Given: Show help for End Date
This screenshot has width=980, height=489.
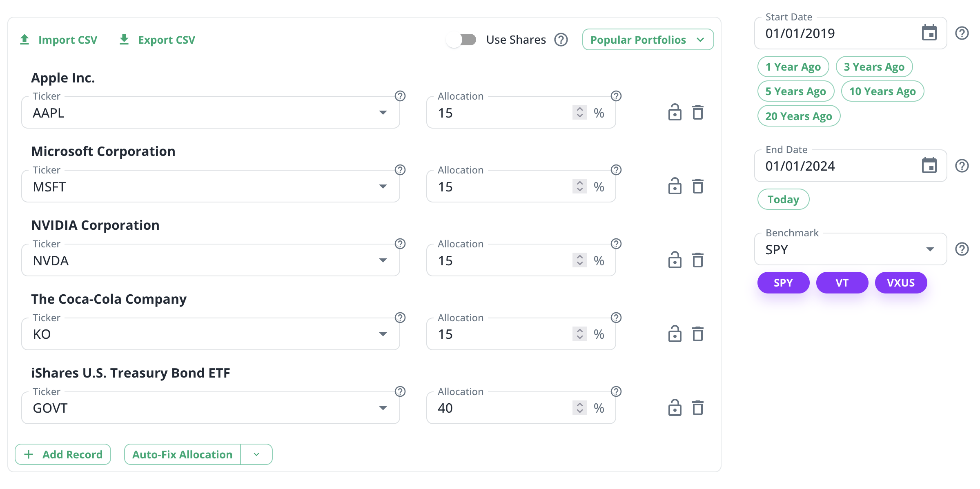Looking at the screenshot, I should [962, 166].
